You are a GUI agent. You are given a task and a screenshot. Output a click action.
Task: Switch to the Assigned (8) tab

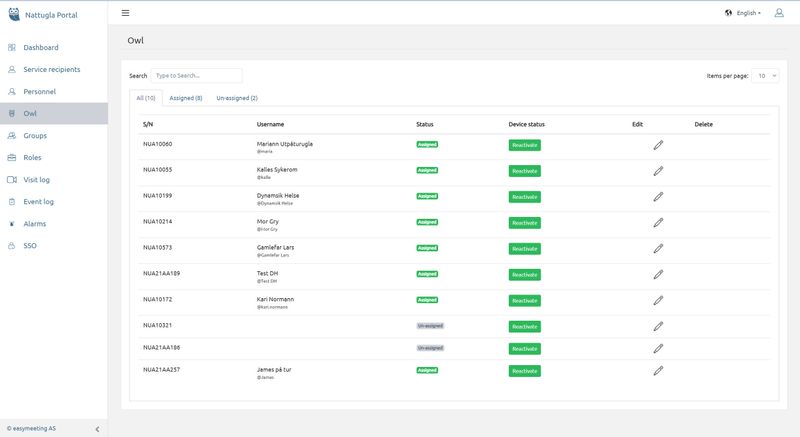pyautogui.click(x=186, y=98)
